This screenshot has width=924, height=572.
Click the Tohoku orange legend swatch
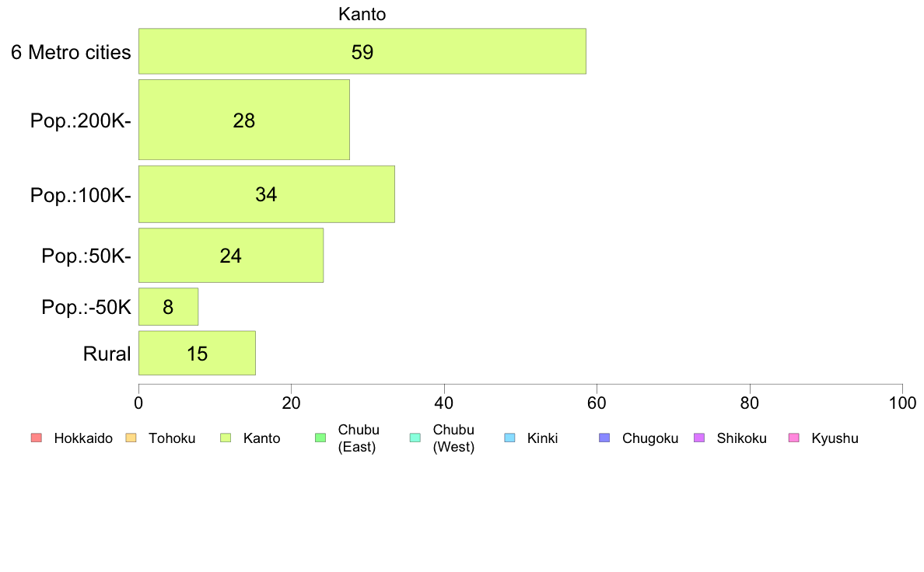[x=131, y=438]
